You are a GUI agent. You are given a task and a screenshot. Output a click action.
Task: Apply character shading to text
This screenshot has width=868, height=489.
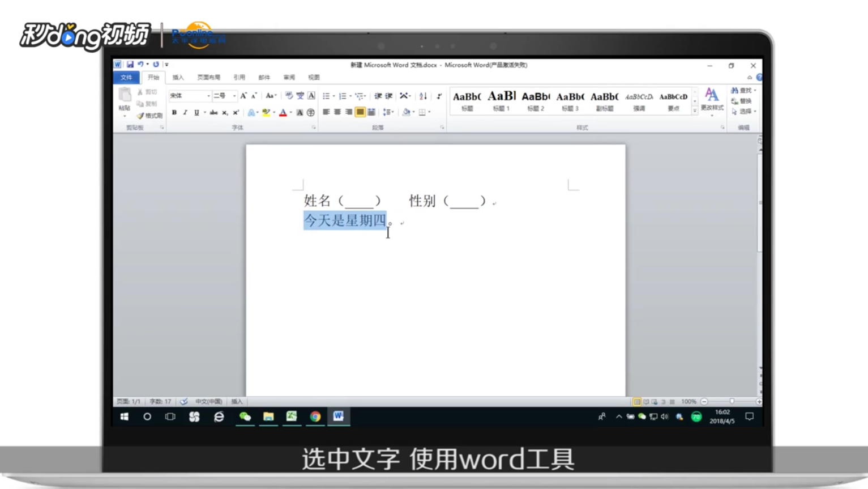click(300, 113)
